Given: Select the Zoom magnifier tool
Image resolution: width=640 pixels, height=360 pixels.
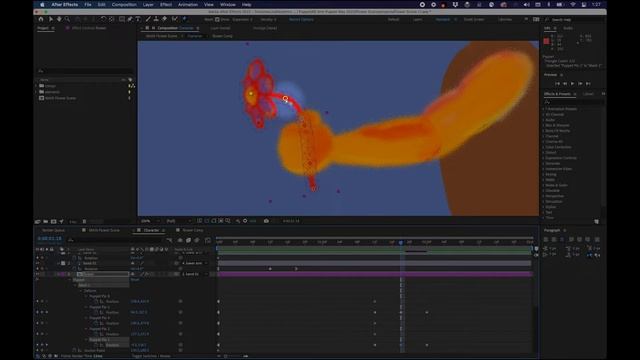Looking at the screenshot, I should click(x=67, y=19).
